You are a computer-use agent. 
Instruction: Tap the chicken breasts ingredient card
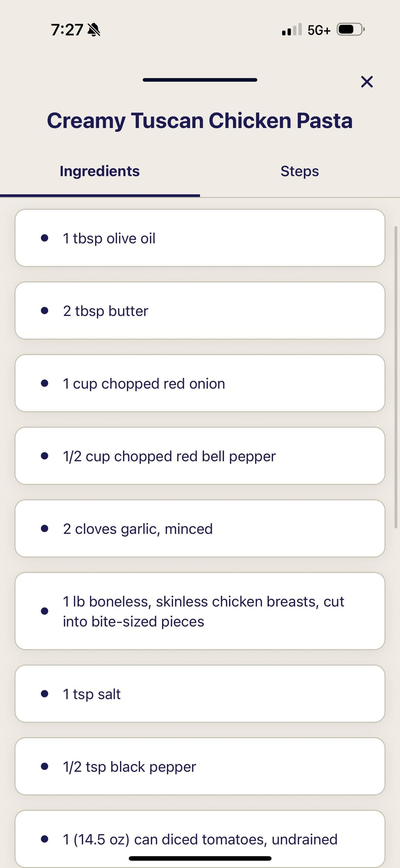tap(200, 611)
